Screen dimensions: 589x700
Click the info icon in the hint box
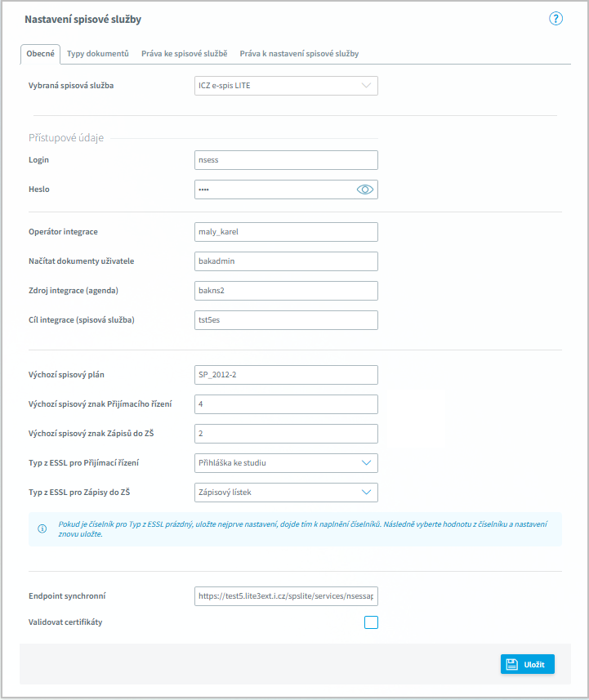(42, 528)
